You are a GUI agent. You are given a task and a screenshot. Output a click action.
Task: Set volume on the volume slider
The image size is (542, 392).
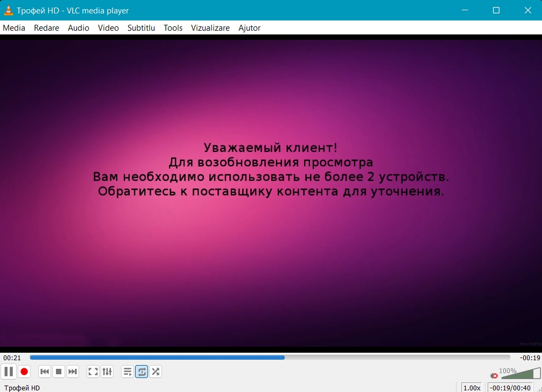(x=521, y=373)
